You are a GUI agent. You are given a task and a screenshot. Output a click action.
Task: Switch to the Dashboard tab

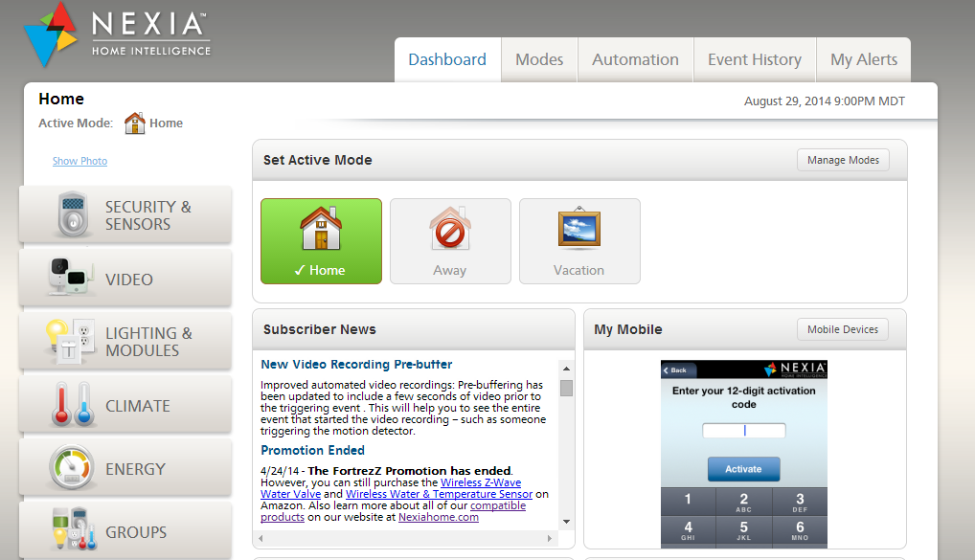coord(447,59)
